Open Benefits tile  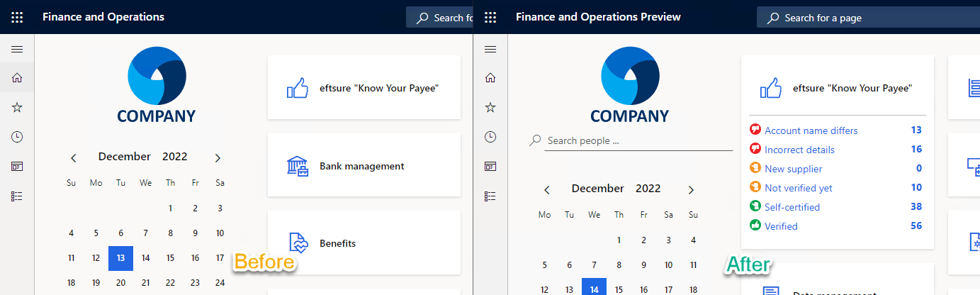[364, 243]
